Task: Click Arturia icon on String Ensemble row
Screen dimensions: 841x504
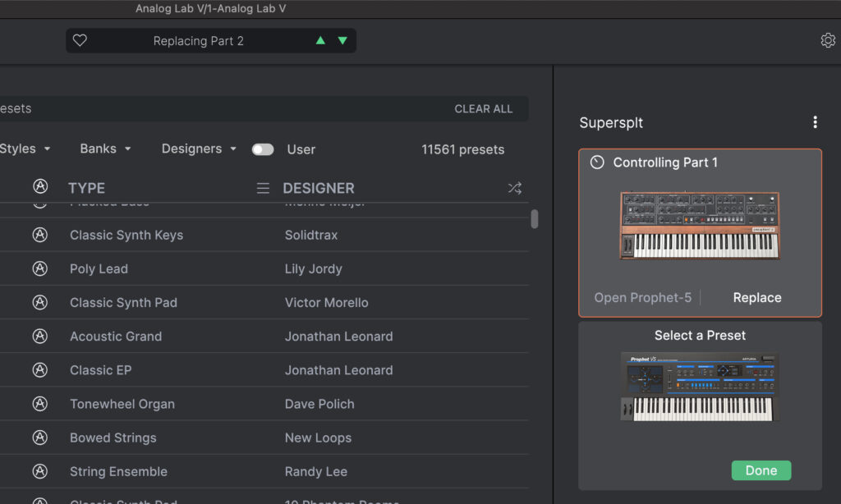Action: coord(40,471)
